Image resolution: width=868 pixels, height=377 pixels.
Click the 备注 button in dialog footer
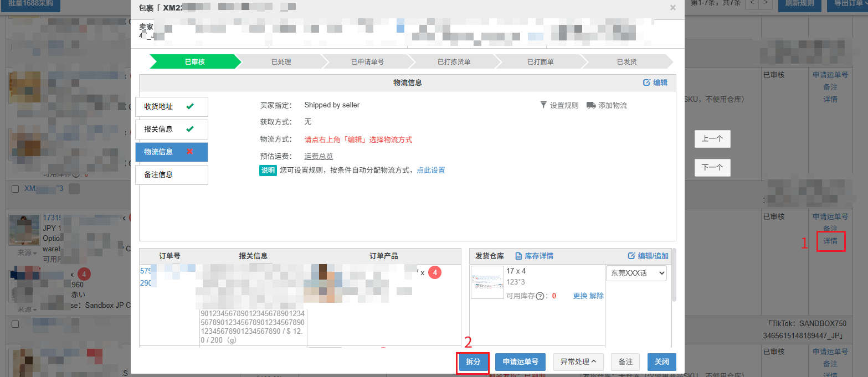625,361
